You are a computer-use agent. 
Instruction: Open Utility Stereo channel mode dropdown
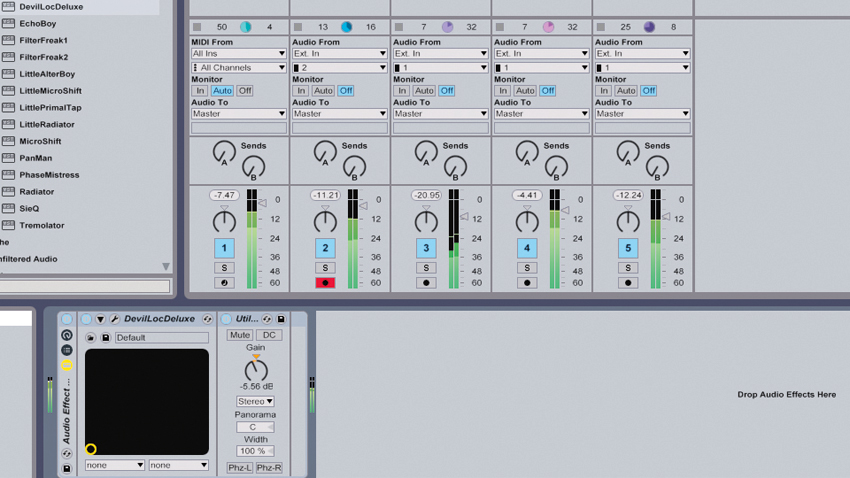[x=255, y=402]
